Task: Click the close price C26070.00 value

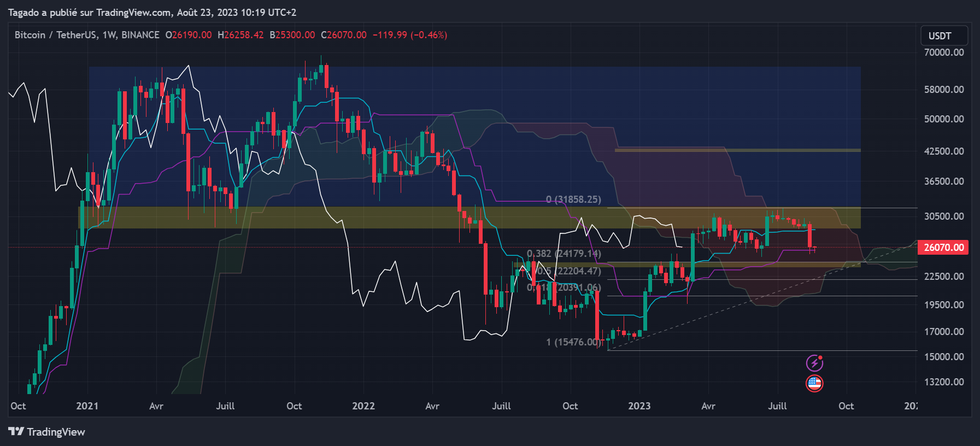Action: point(344,35)
